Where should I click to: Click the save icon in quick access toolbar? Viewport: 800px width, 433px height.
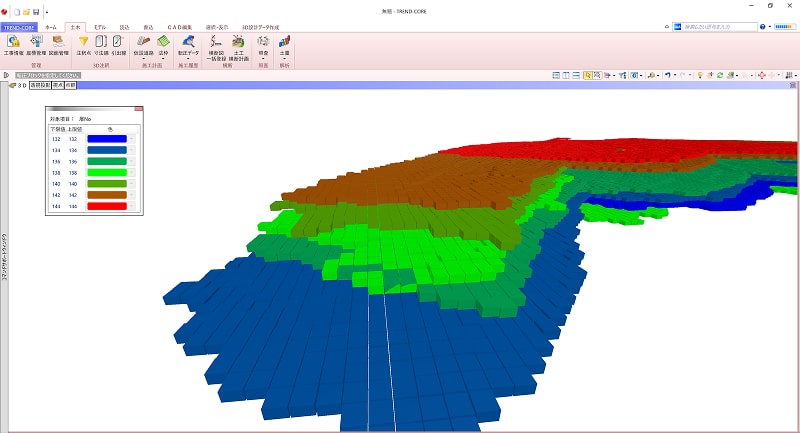click(x=35, y=11)
